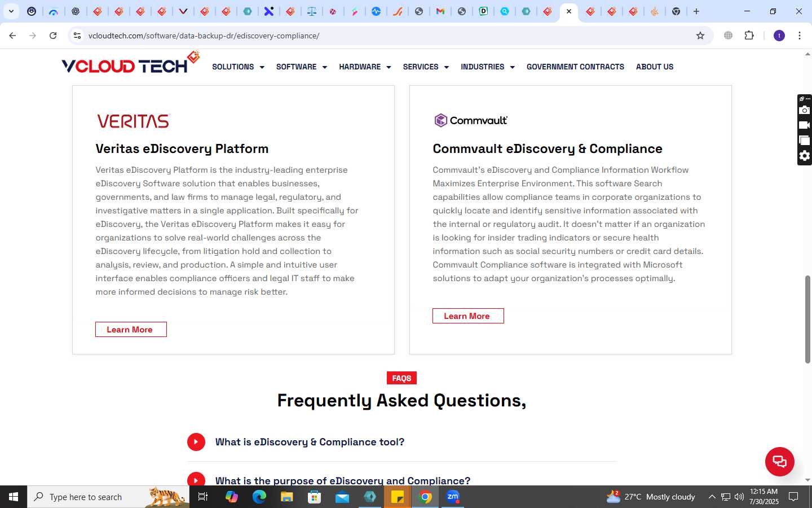Open the volume control icon
The width and height of the screenshot is (812, 508).
(739, 497)
